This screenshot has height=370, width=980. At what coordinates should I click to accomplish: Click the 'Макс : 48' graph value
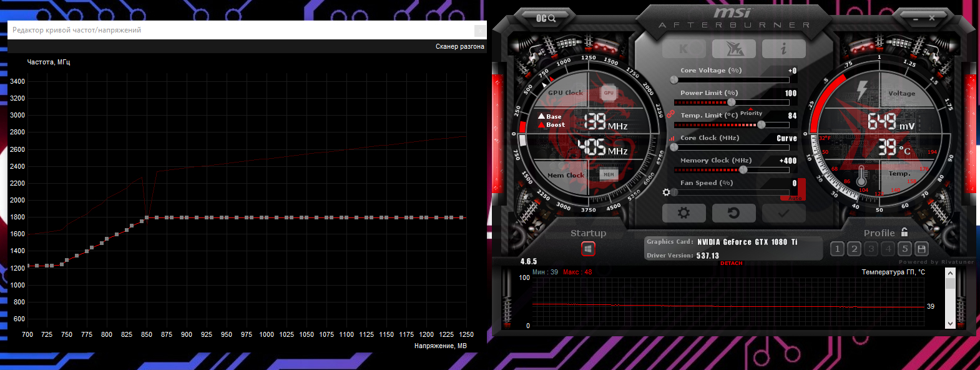(x=577, y=272)
